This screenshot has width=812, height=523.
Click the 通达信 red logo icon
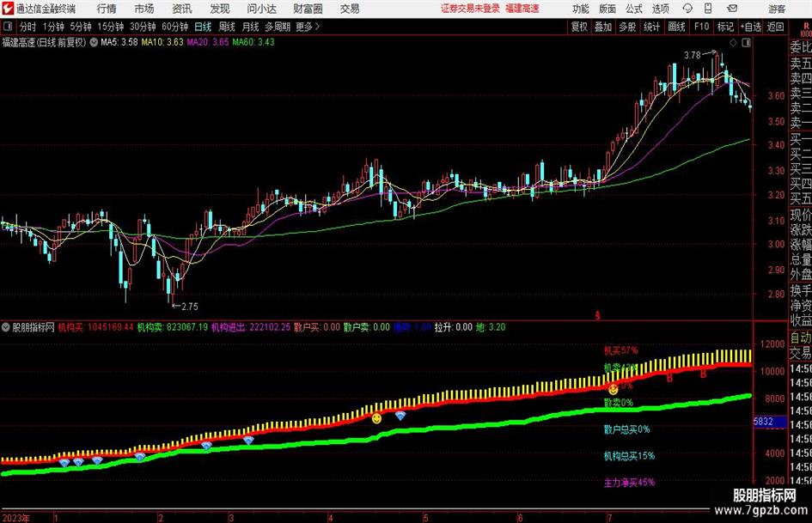[8, 9]
